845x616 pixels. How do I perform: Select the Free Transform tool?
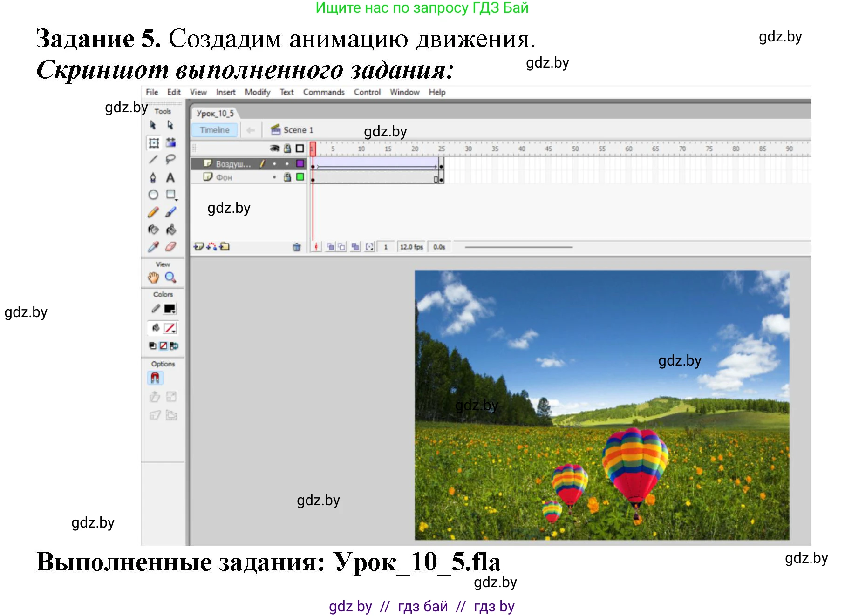point(154,143)
